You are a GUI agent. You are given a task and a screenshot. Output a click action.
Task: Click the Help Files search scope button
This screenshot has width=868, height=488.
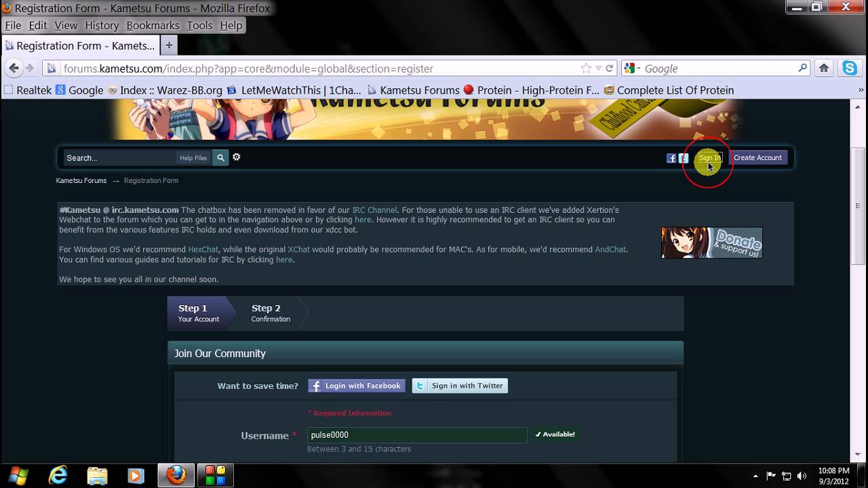(193, 158)
